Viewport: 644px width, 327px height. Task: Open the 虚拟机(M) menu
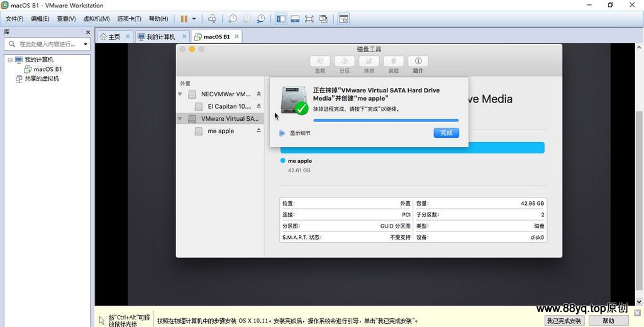coord(96,19)
